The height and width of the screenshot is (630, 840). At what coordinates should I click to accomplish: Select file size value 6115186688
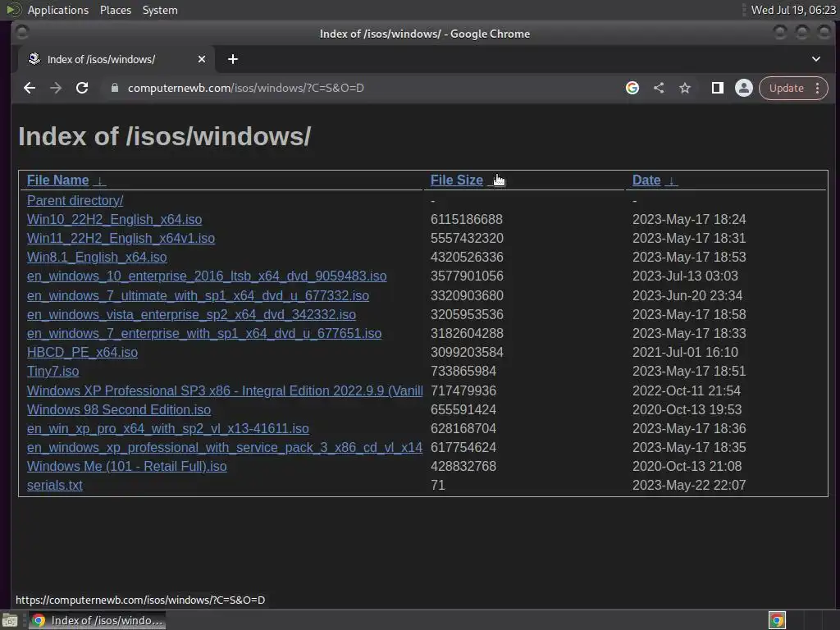point(467,220)
